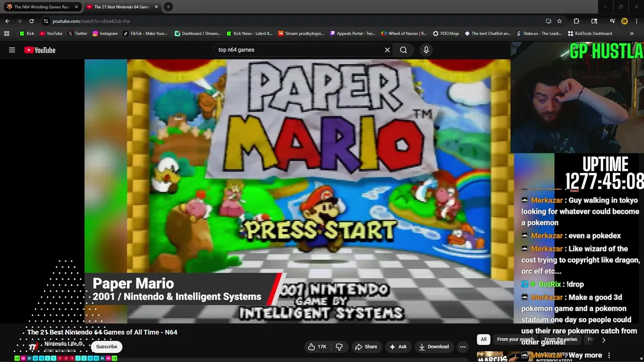The height and width of the screenshot is (362, 644).
Task: Bookmark this page with the star
Action: [x=559, y=21]
